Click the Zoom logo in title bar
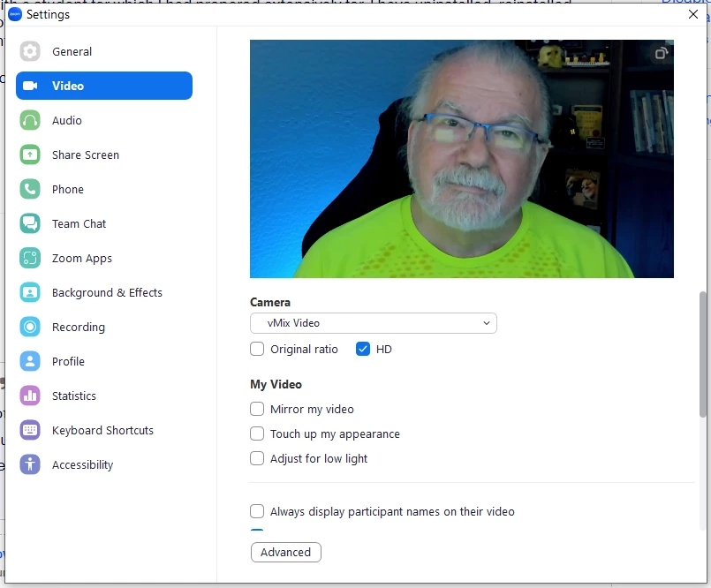This screenshot has height=588, width=711. click(15, 14)
